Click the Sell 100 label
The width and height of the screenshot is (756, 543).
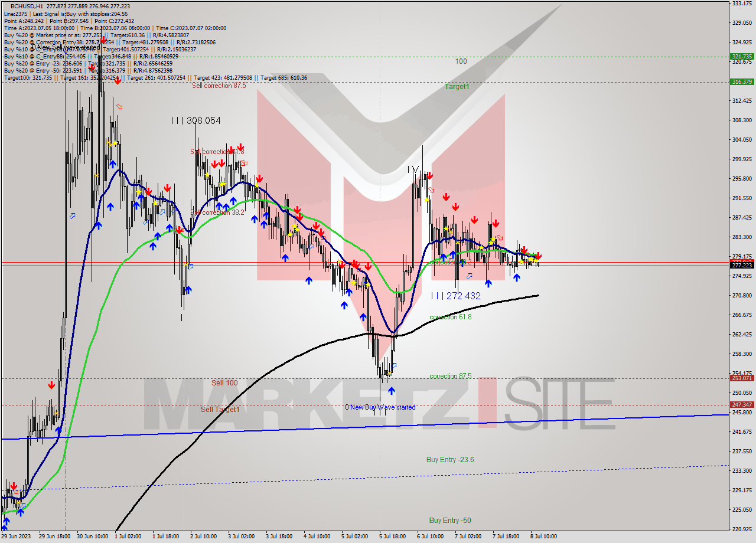point(224,383)
